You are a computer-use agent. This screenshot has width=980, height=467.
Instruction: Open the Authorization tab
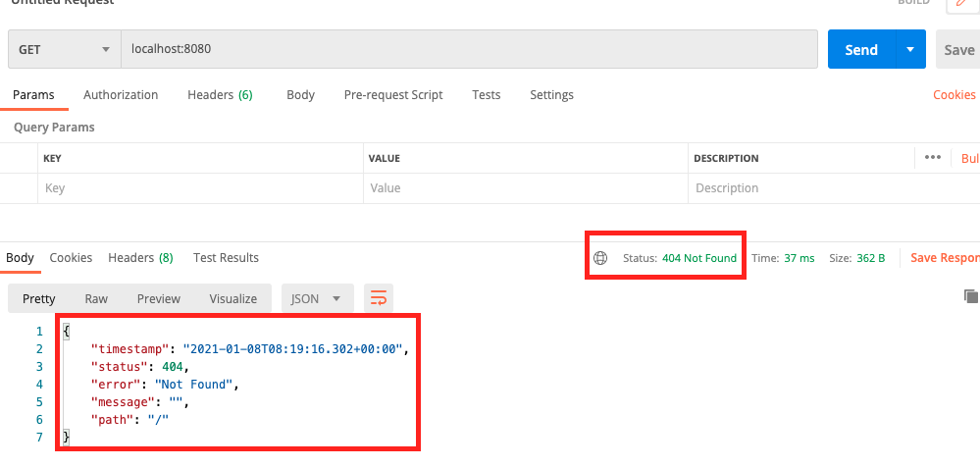[121, 95]
